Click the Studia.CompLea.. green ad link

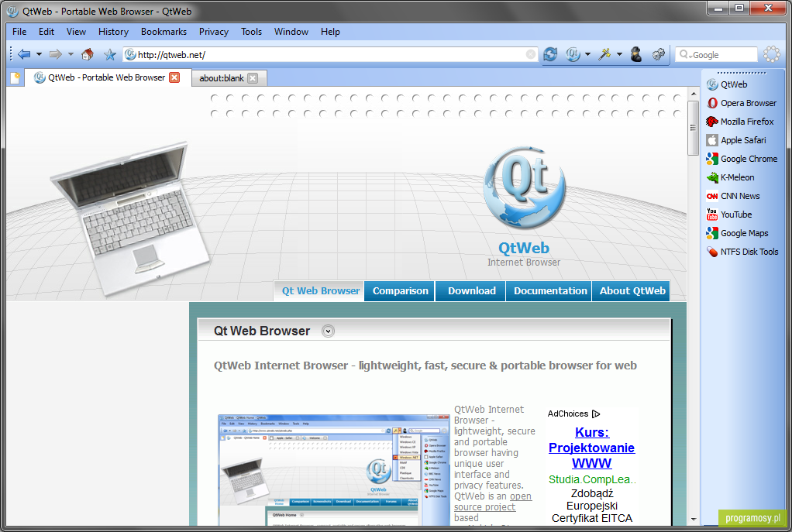click(x=592, y=479)
